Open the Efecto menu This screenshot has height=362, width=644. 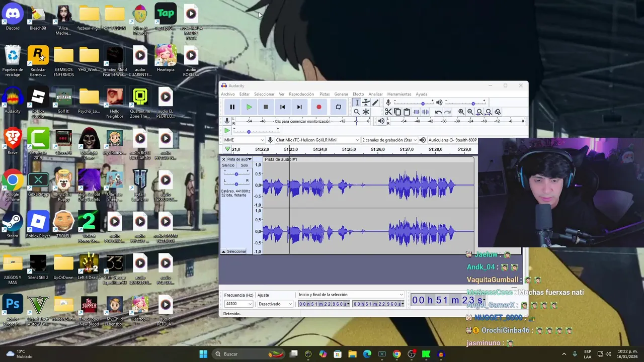tap(358, 94)
